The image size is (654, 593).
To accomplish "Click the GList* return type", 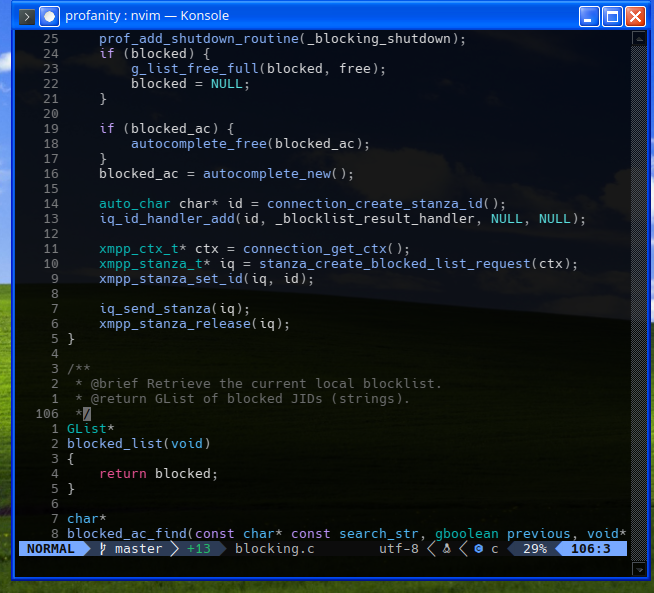I will pos(91,429).
